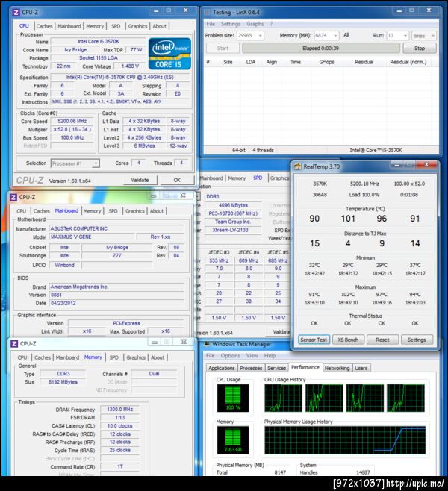Open the ? help menu in LinX
Screen dimensions: 448x491
(x=271, y=24)
